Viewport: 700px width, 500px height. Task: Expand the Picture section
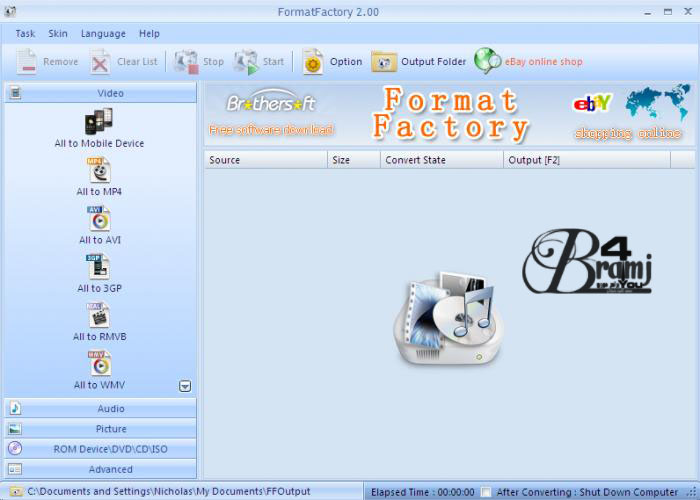click(x=100, y=429)
